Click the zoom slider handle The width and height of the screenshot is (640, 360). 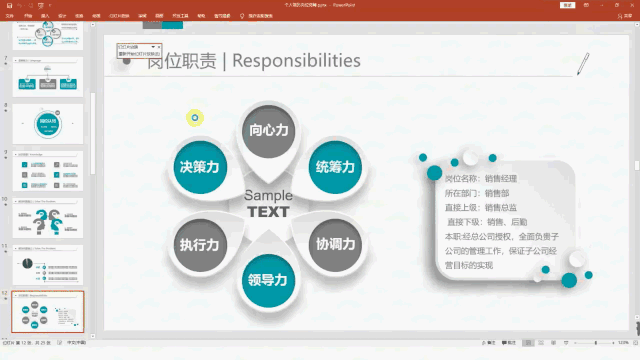pos(596,343)
